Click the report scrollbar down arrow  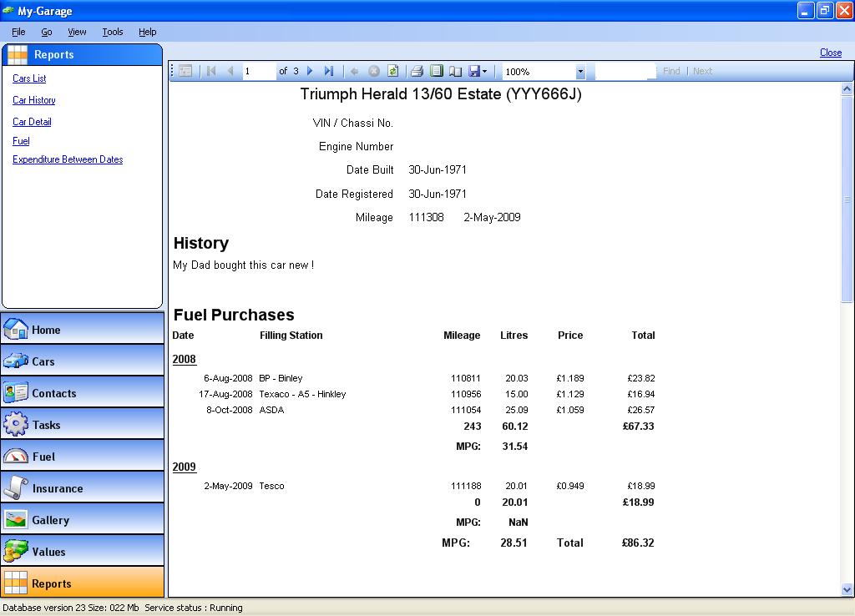pyautogui.click(x=847, y=589)
